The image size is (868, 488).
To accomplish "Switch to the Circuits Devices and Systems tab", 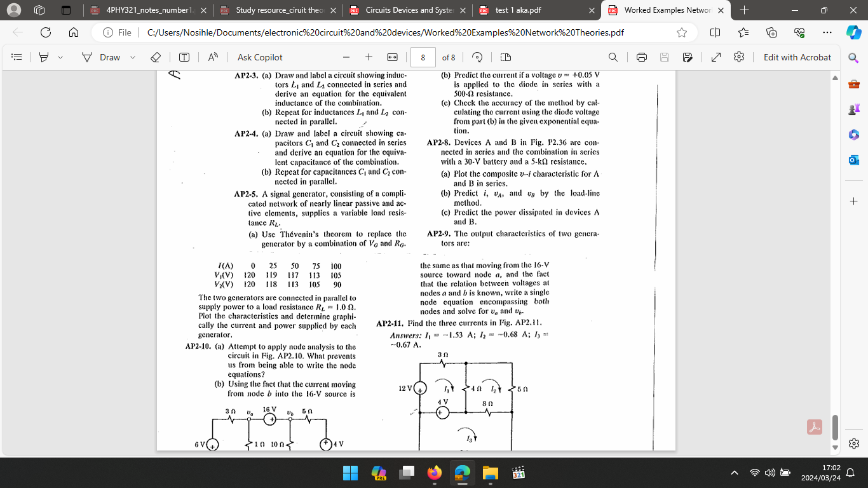I will 407,10.
